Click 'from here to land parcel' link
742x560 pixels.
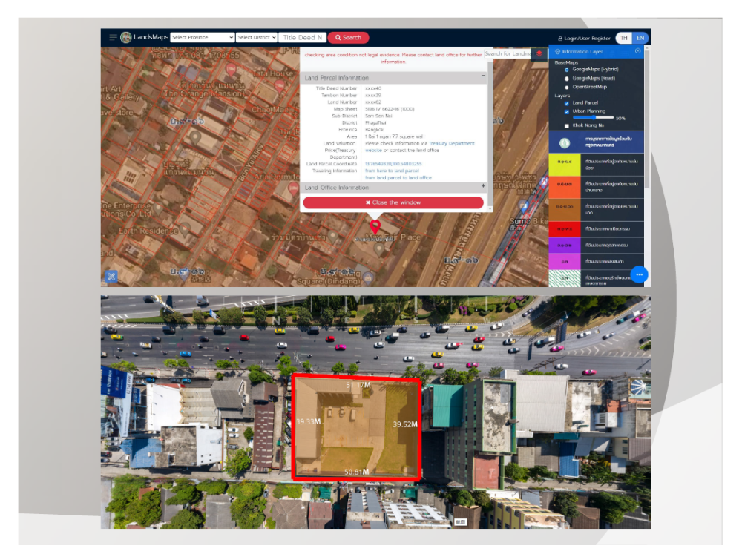392,171
